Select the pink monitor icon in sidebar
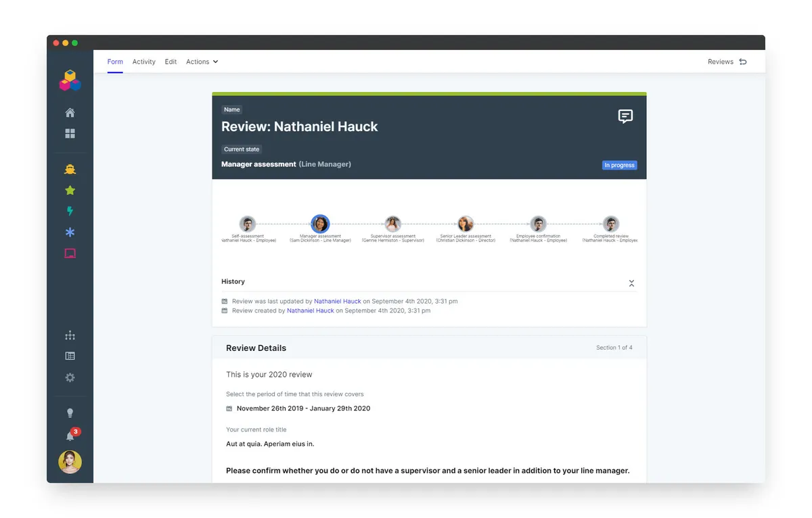Image resolution: width=812 pixels, height=518 pixels. point(70,254)
